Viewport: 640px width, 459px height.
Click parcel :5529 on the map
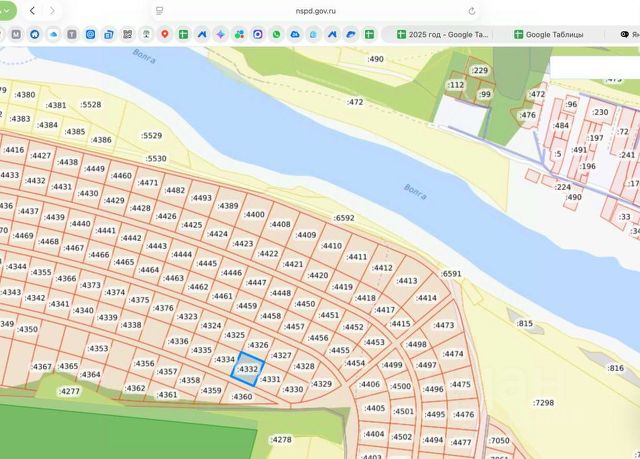click(x=151, y=135)
